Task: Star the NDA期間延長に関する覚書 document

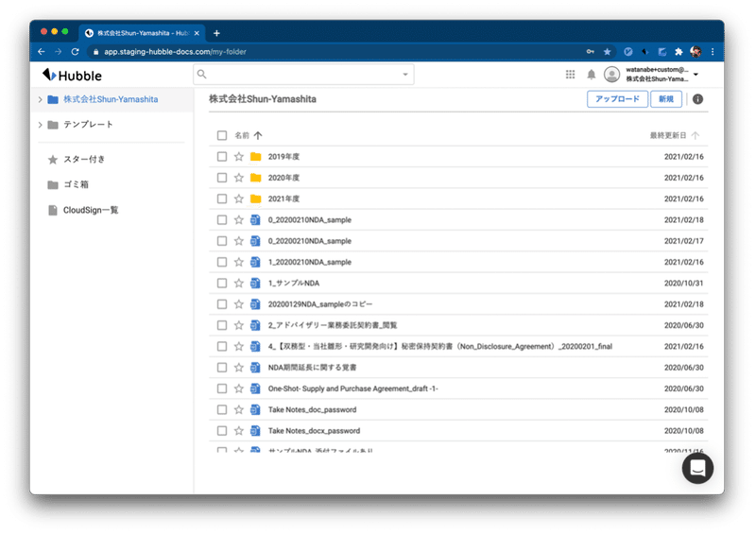Action: [239, 368]
